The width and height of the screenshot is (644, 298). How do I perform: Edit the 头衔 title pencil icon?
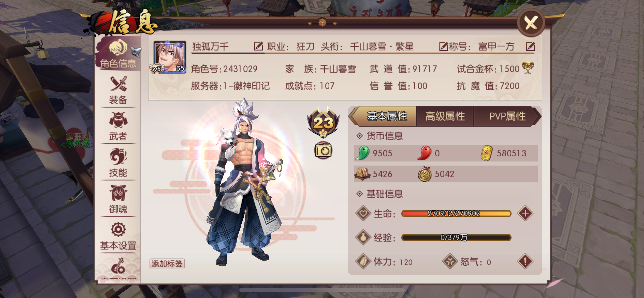point(444,46)
